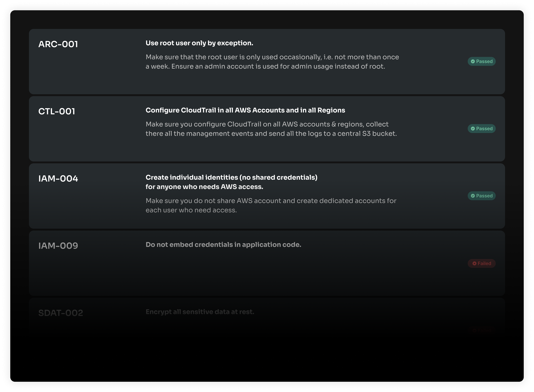Click the checkmark icon in ARC-001's Passed badge
This screenshot has height=392, width=534.
pos(473,61)
